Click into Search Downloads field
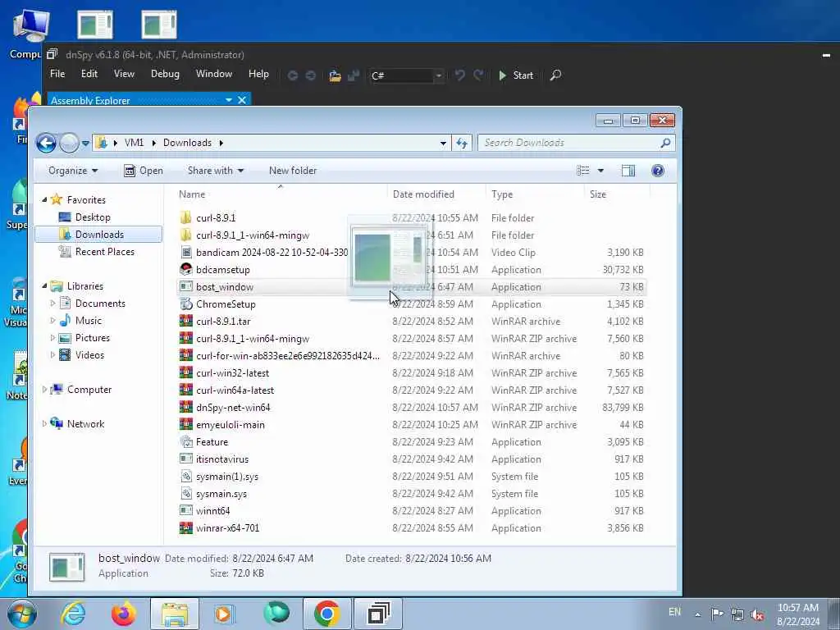840x630 pixels. pos(571,143)
